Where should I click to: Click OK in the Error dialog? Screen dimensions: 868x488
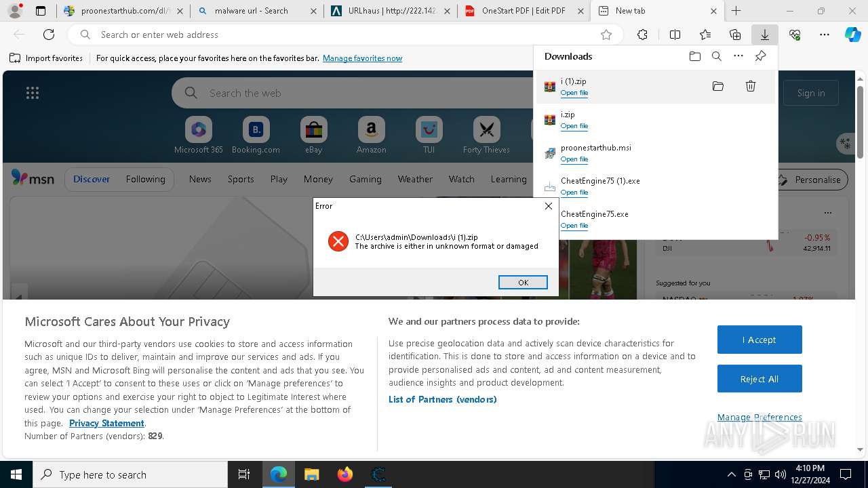[523, 283]
